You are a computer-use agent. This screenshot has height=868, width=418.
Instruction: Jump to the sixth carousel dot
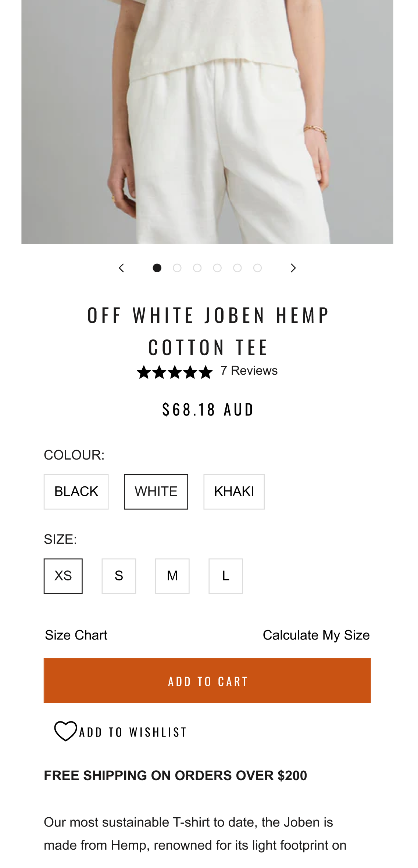(x=257, y=268)
